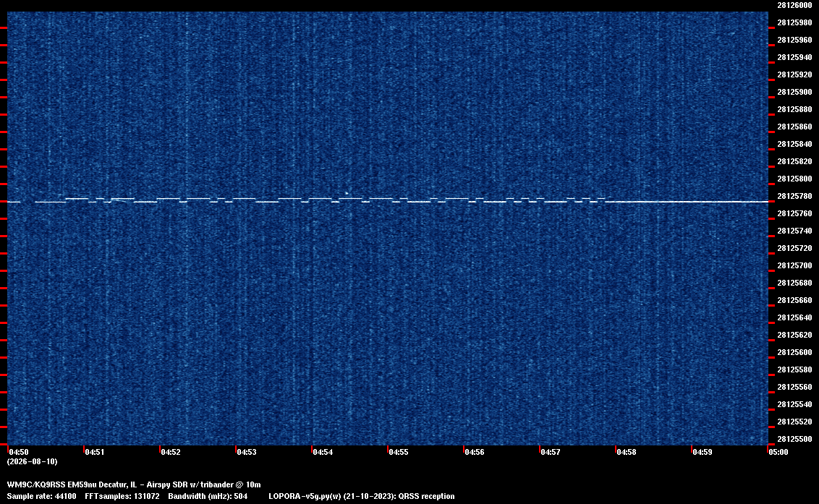819x504 pixels.
Task: Click frequency label 28125600
Action: (x=794, y=353)
